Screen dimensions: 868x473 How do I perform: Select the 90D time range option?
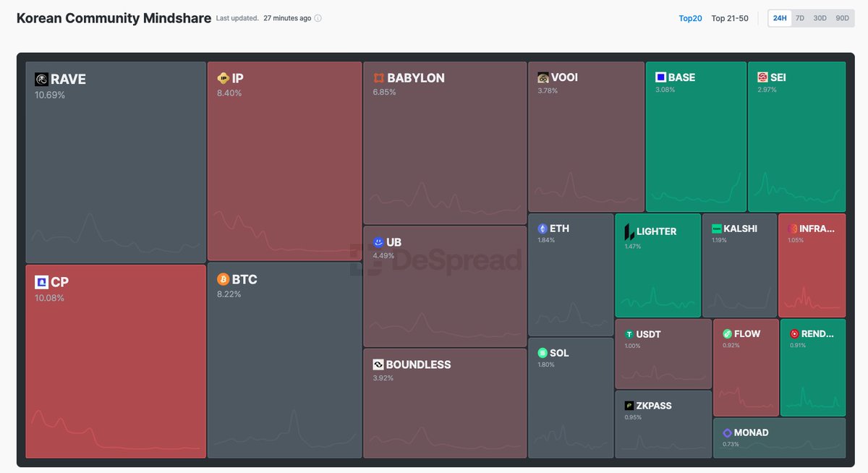(x=841, y=18)
